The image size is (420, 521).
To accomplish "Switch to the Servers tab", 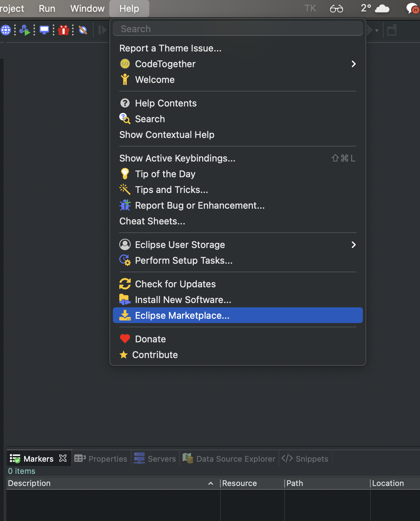I will click(155, 458).
